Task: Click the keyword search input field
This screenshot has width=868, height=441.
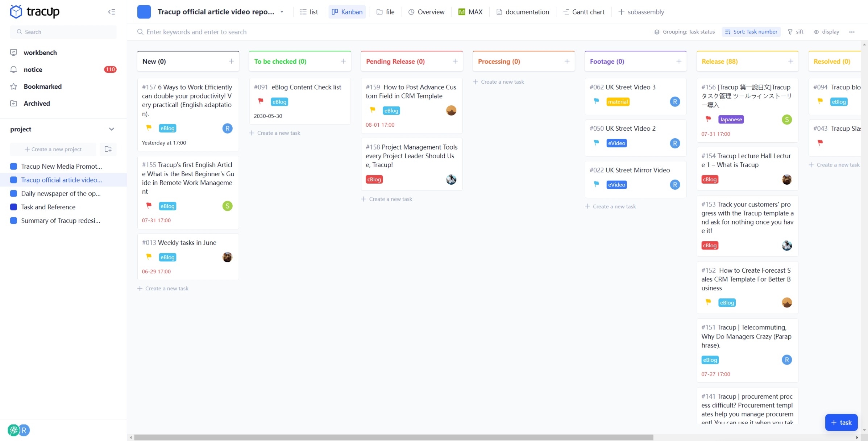Action: [196, 32]
